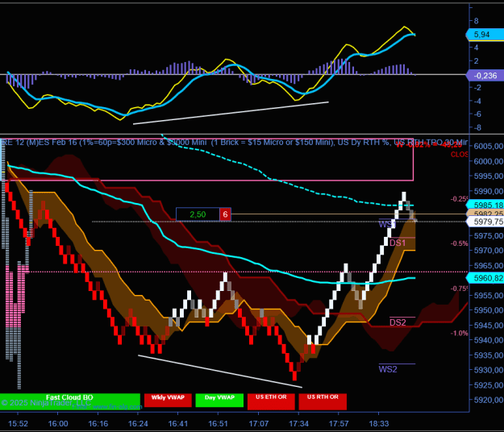Click the -1.0% percent level label
This screenshot has width=504, height=432.
click(x=459, y=333)
